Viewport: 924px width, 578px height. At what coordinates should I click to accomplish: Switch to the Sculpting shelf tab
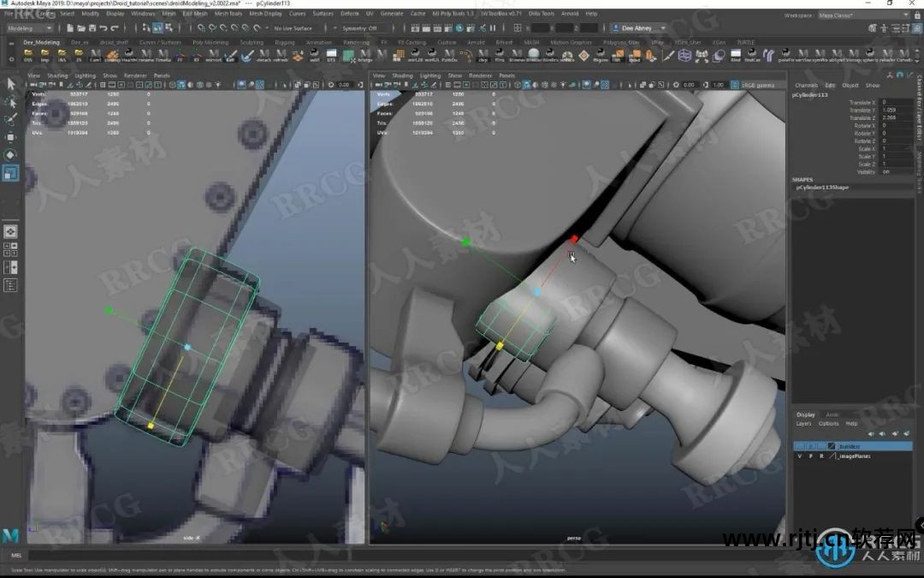click(x=252, y=42)
